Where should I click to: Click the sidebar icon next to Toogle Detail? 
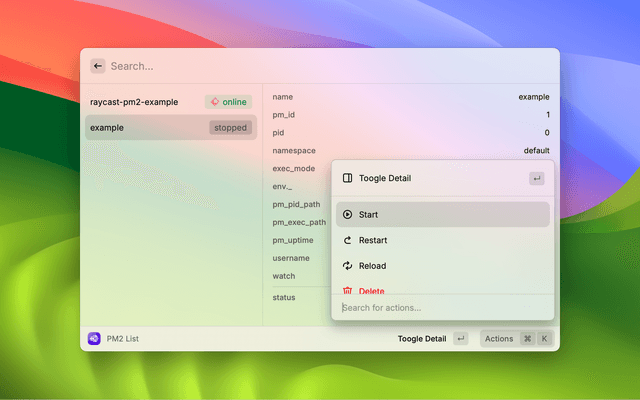pos(347,178)
